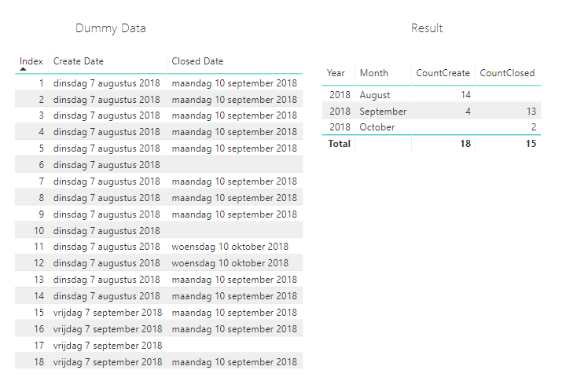
Task: Click the CountCreate column header
Action: 443,73
